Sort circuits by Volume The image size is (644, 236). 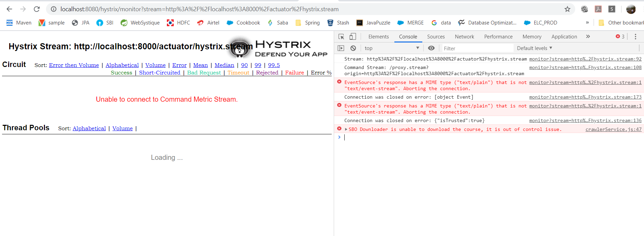tap(156, 65)
